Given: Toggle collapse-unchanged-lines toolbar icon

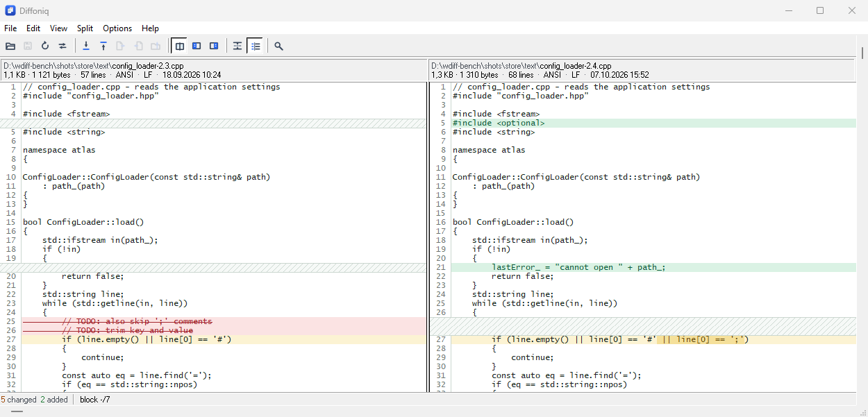Looking at the screenshot, I should (x=237, y=46).
